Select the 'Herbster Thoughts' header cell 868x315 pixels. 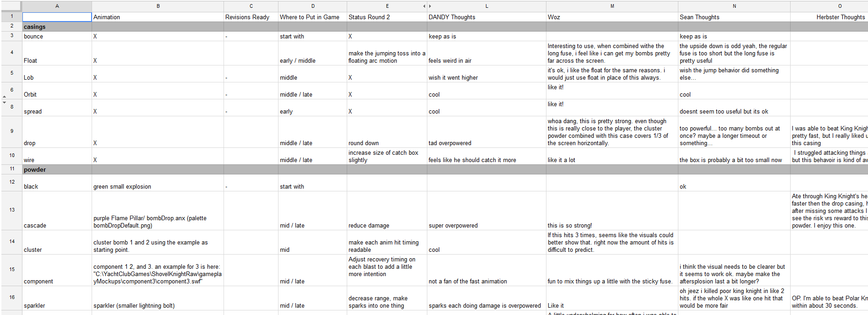pyautogui.click(x=829, y=17)
